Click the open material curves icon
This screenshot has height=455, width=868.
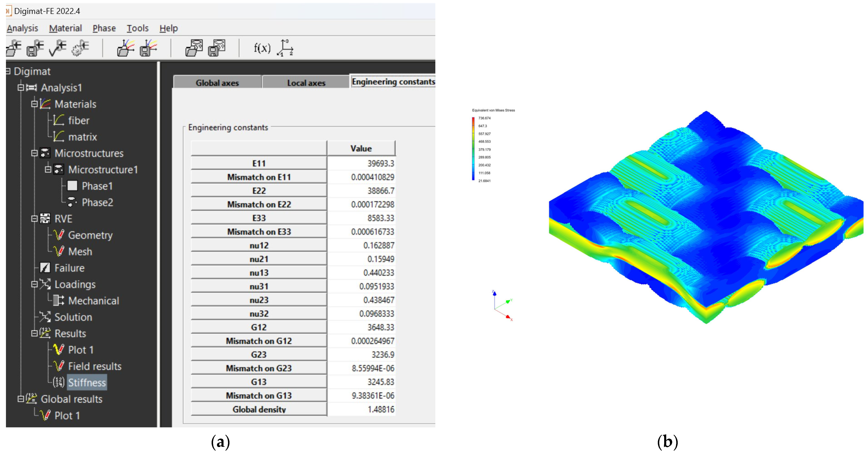125,48
